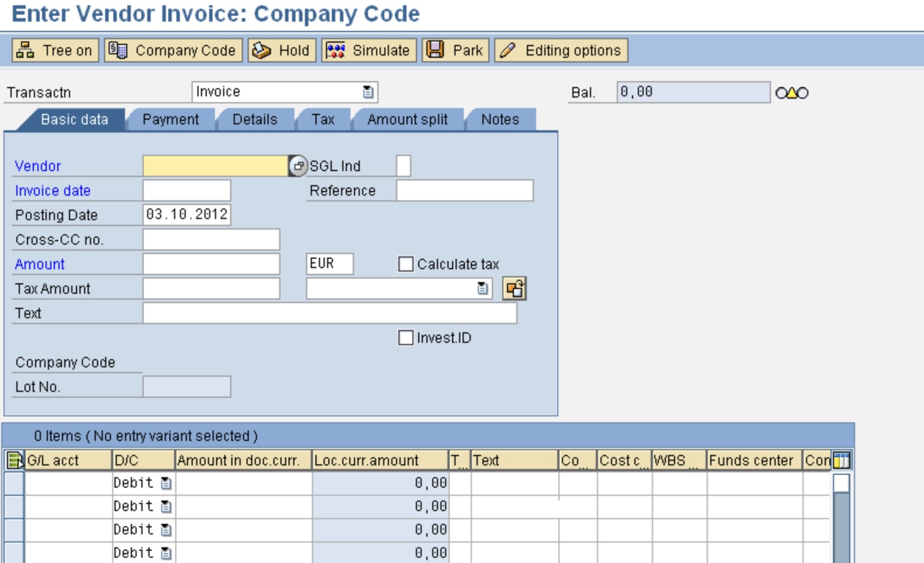Click the items table vertical scrollbar
924x563 pixels.
842,517
